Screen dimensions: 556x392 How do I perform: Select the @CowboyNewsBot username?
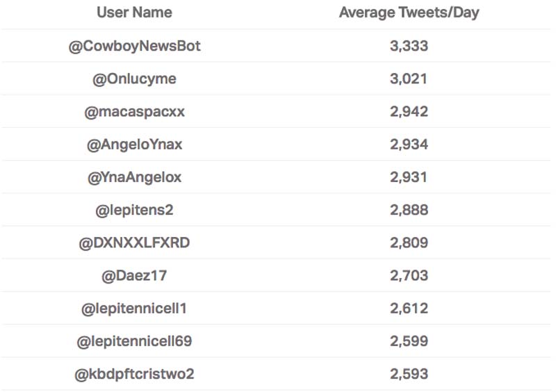pyautogui.click(x=134, y=46)
